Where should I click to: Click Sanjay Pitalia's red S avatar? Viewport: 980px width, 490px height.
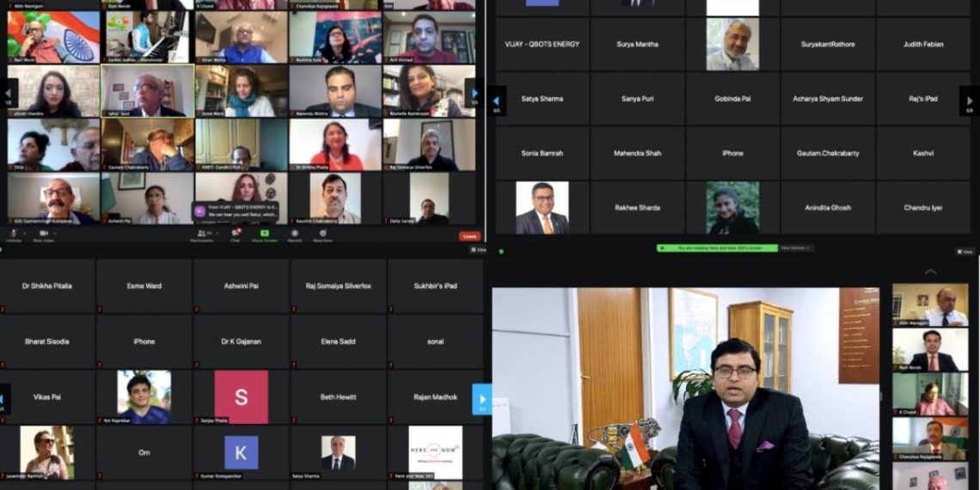click(x=242, y=397)
